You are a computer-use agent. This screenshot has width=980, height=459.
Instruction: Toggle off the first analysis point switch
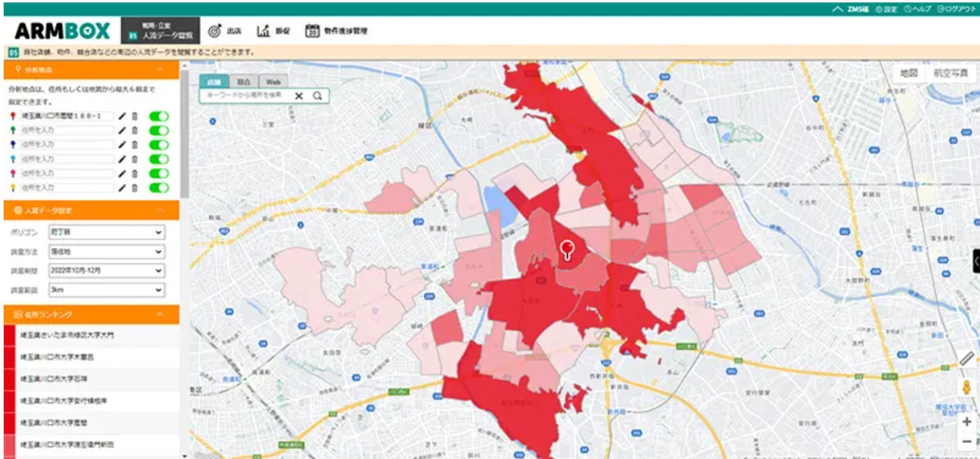click(x=159, y=116)
